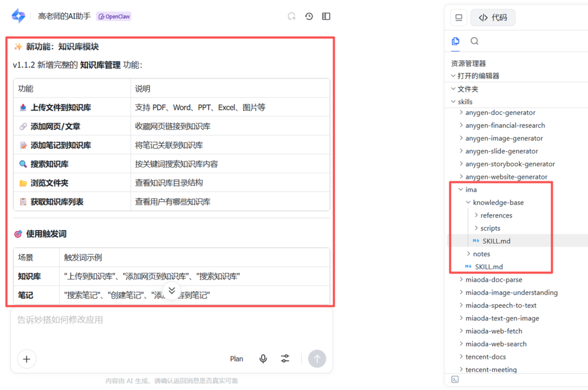Click the scroll-to-bottom double chevron button
Screen dimensions: 588x390
(171, 290)
